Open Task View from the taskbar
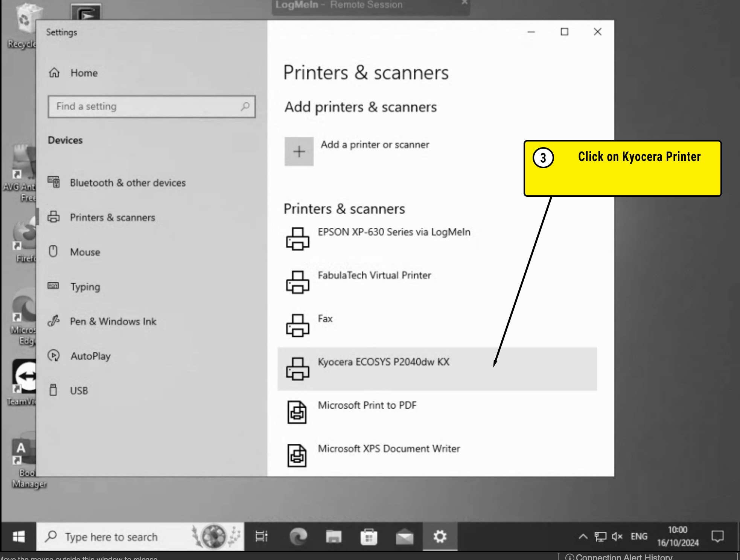Screen dimensions: 740x560 (261, 537)
